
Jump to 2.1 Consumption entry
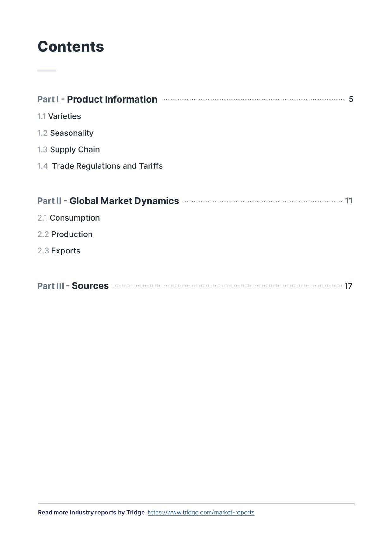(x=69, y=218)
